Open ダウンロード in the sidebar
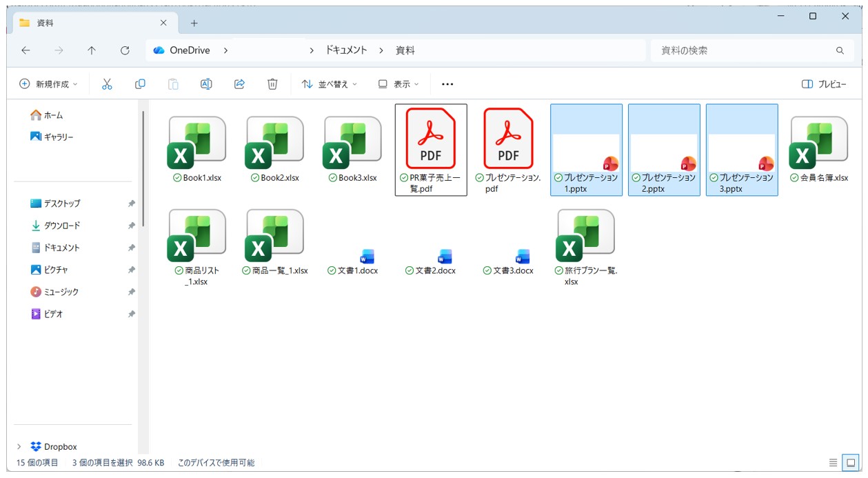Image resolution: width=868 pixels, height=478 pixels. coord(61,226)
